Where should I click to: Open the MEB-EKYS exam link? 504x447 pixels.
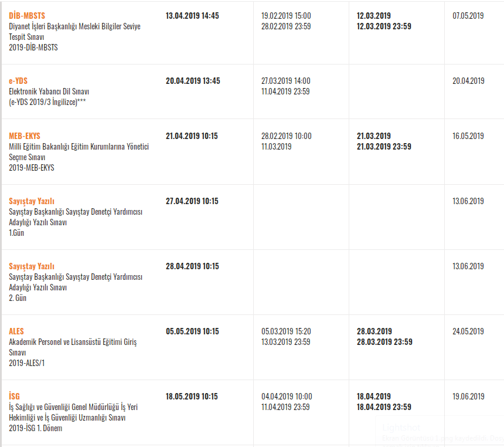point(25,136)
